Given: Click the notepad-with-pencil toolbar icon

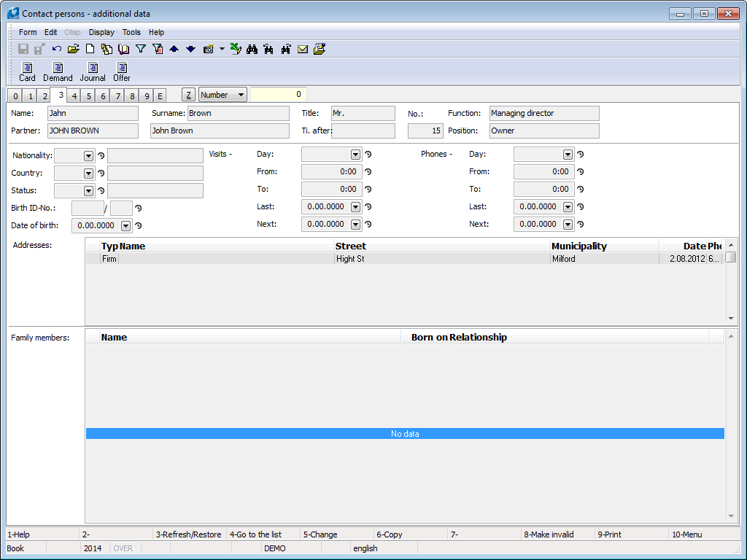Looking at the screenshot, I should click(x=320, y=49).
